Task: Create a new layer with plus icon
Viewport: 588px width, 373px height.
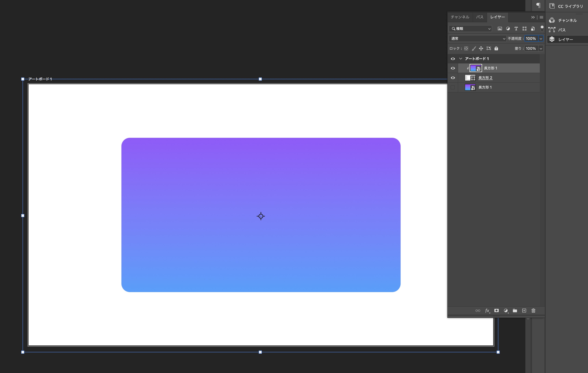Action: coord(524,311)
